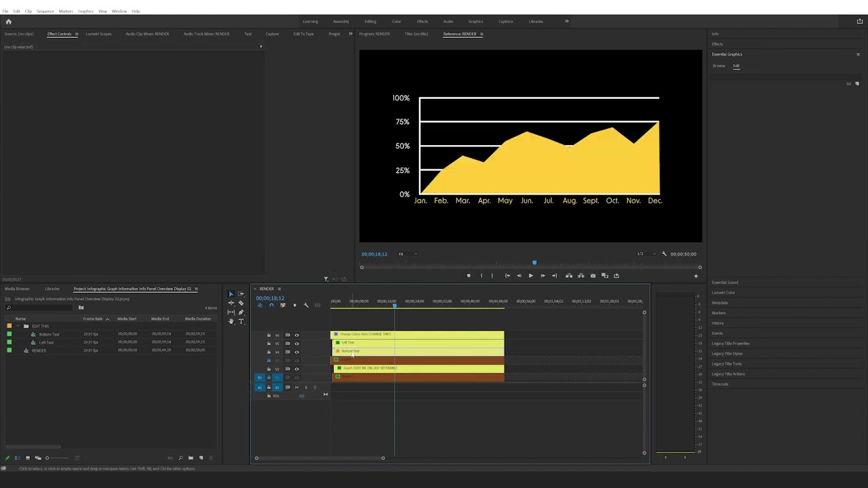Open the Color workspace
This screenshot has width=868, height=488.
click(x=396, y=22)
